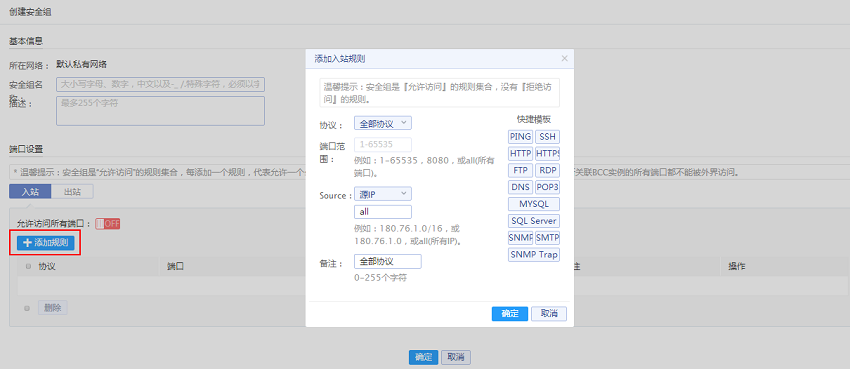Apply the PING quick template
850x369 pixels.
tap(520, 137)
